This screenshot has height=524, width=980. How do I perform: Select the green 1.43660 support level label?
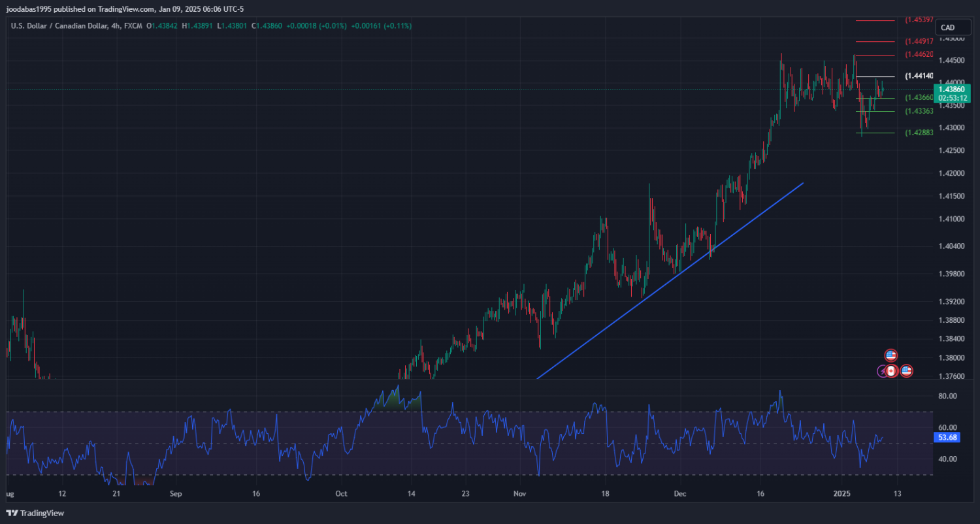coord(919,97)
